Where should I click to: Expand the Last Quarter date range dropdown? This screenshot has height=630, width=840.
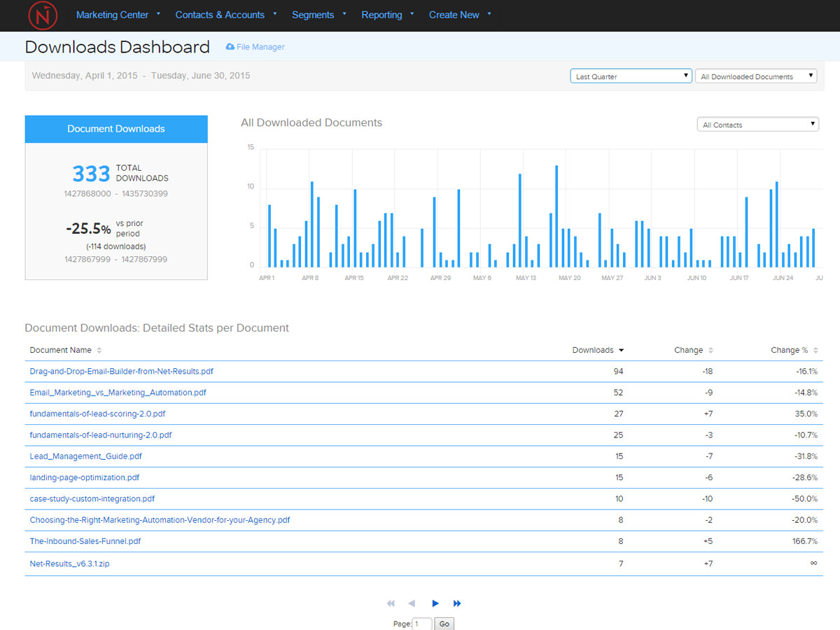pos(631,76)
